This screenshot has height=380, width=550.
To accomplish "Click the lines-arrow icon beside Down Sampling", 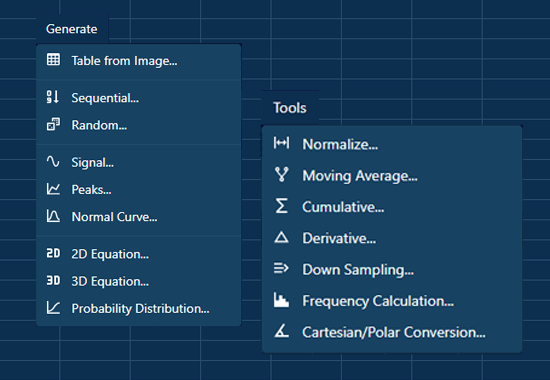I will click(x=281, y=268).
